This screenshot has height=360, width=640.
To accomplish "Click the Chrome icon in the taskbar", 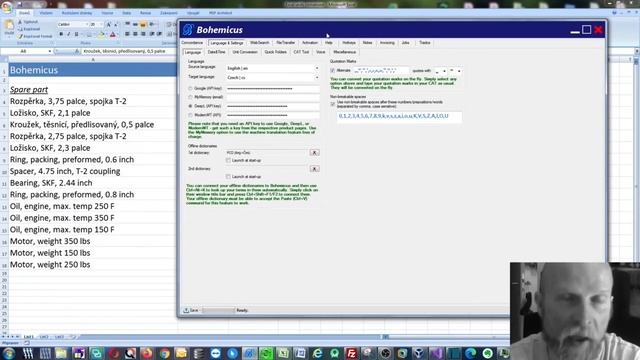I will coord(164,353).
